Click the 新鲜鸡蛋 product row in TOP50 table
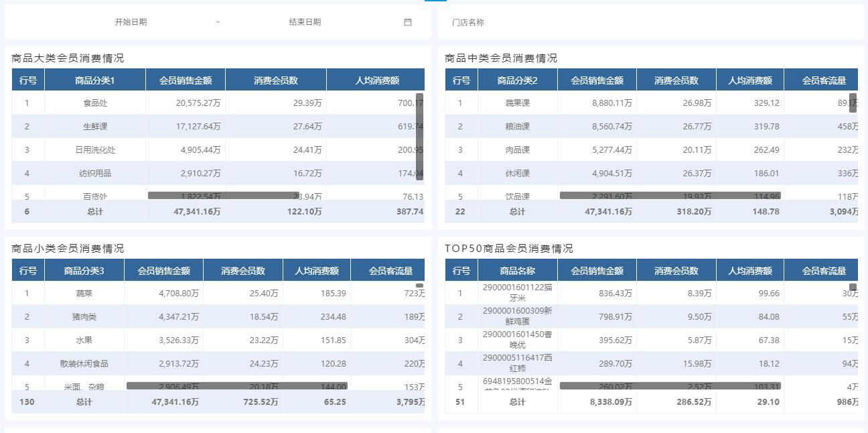Viewport: 868px width, 433px height. click(x=516, y=316)
